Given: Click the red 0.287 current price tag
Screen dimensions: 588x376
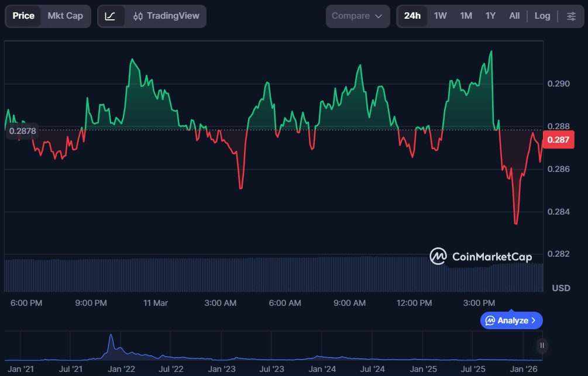Looking at the screenshot, I should click(x=556, y=140).
